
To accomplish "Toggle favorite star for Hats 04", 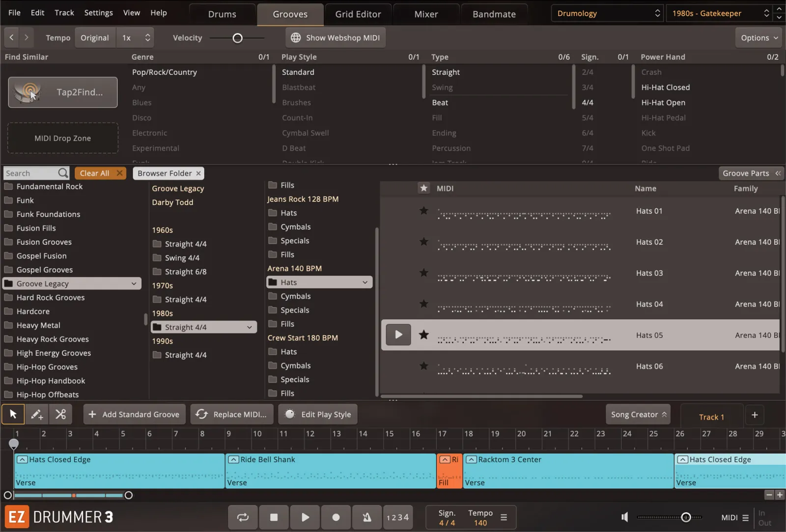I will tap(423, 304).
